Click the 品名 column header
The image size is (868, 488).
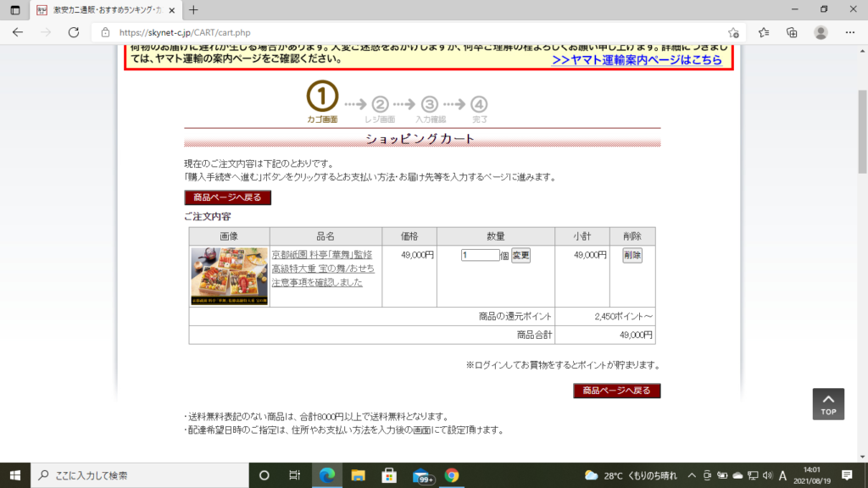325,236
